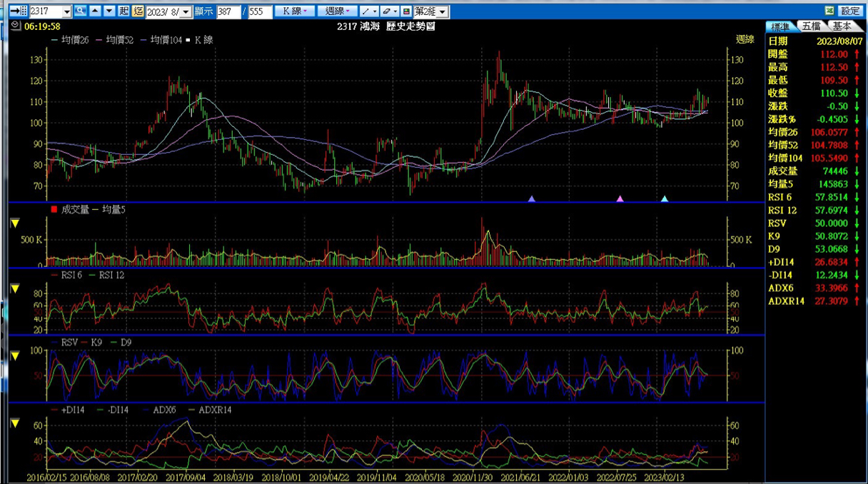
Task: Open the chart color settings icon
Action: point(406,11)
